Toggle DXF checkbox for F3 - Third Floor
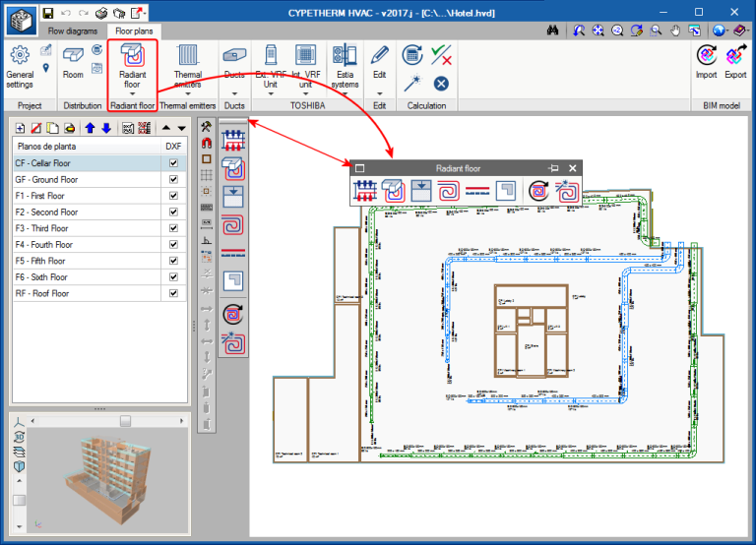Viewport: 756px width, 545px height. (173, 228)
